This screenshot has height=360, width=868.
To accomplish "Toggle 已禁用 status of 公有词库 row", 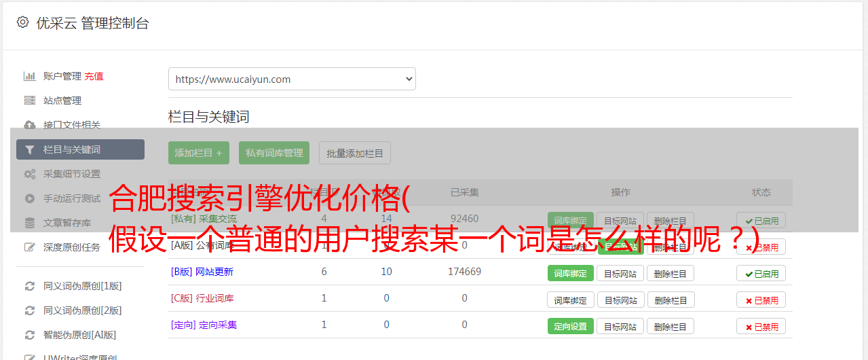I will [761, 247].
